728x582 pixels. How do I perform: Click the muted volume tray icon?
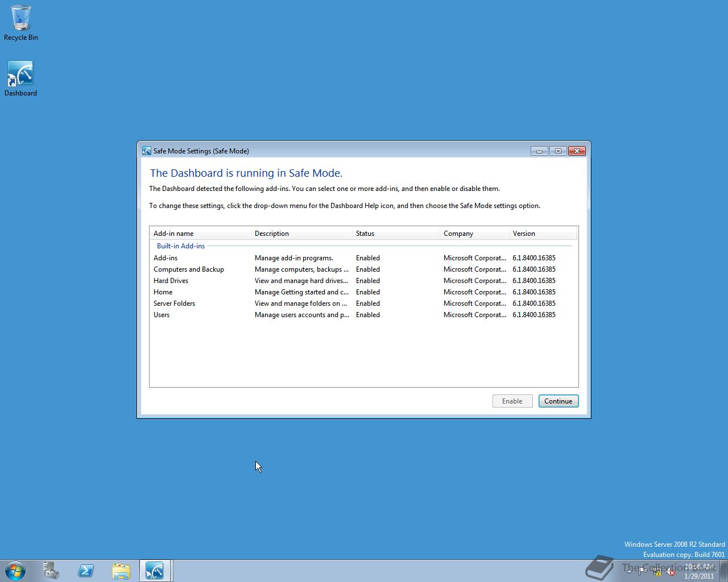click(x=671, y=572)
